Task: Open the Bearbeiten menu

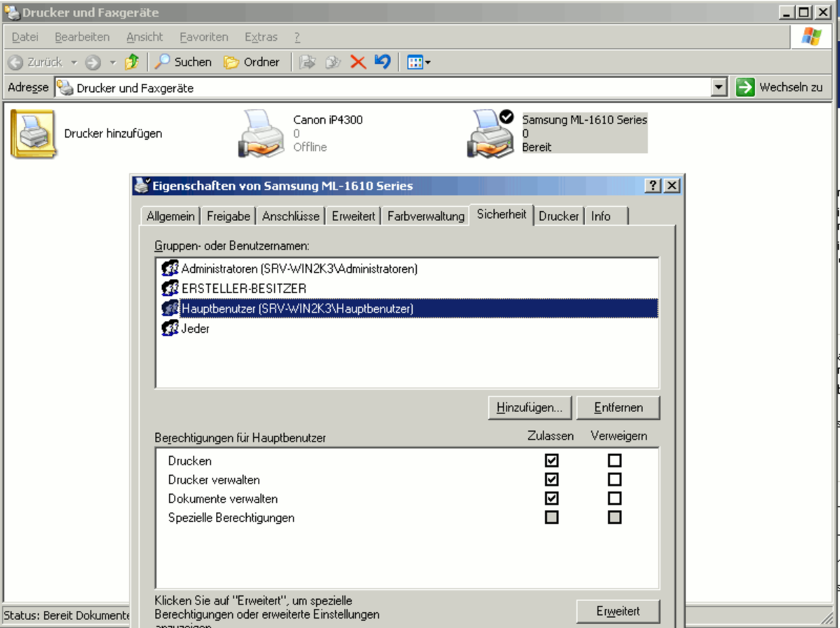Action: click(82, 37)
